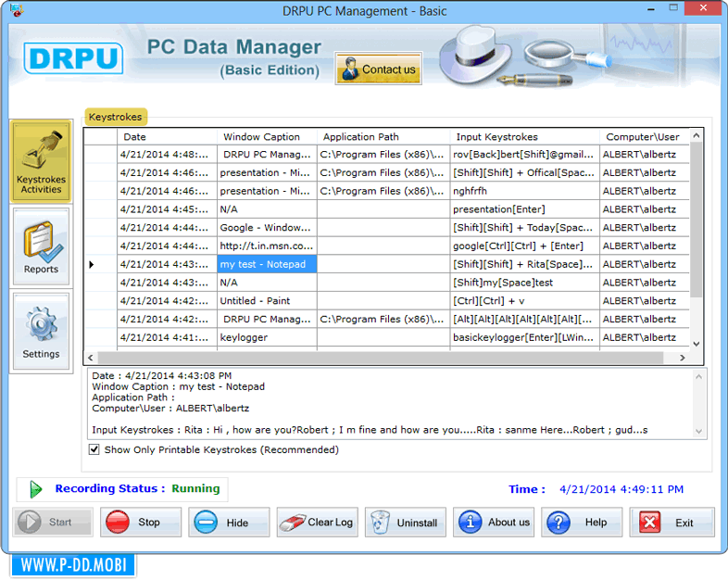Screen dimensions: 728x580
Task: Click the details pane scroll up arrow
Action: (698, 376)
